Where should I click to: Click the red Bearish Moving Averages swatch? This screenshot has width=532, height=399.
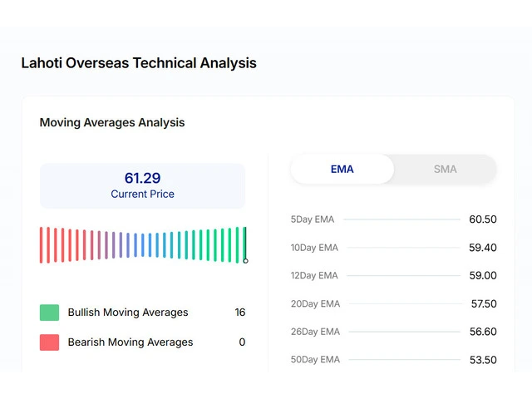tap(49, 342)
